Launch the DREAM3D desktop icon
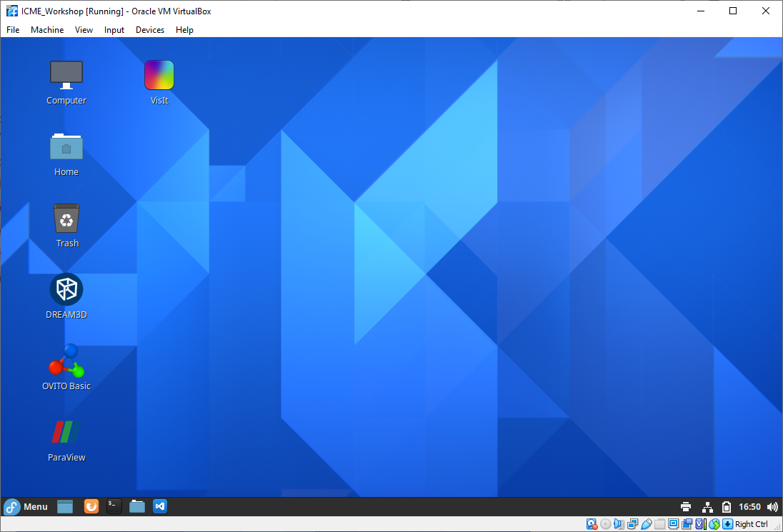This screenshot has width=783, height=532. 66,296
